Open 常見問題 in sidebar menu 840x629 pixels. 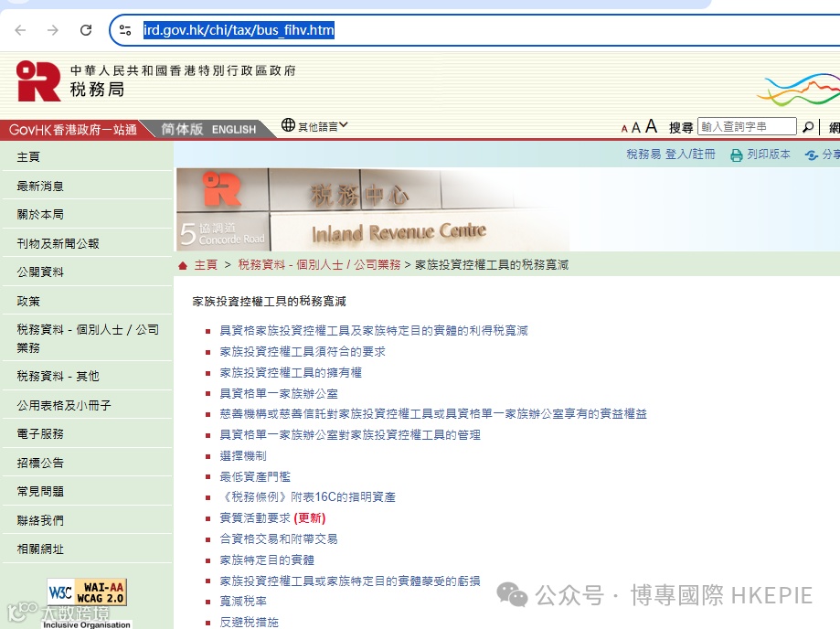pyautogui.click(x=40, y=491)
